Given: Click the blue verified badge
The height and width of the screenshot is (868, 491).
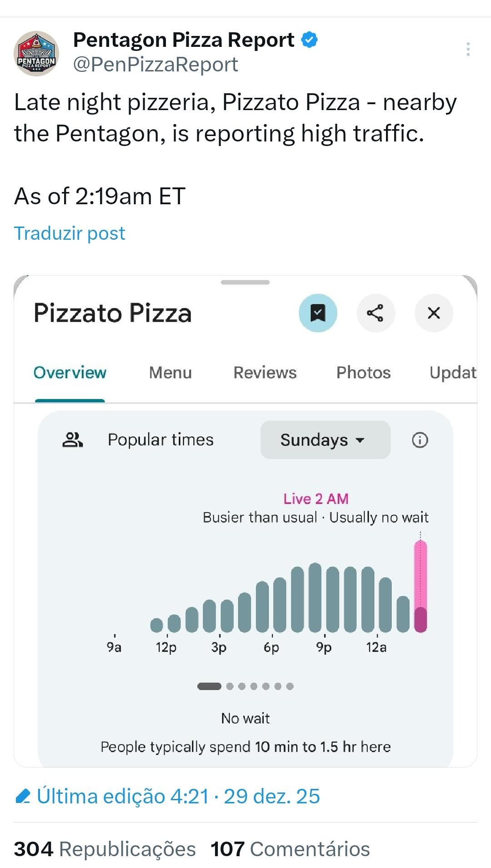Looking at the screenshot, I should tap(310, 40).
